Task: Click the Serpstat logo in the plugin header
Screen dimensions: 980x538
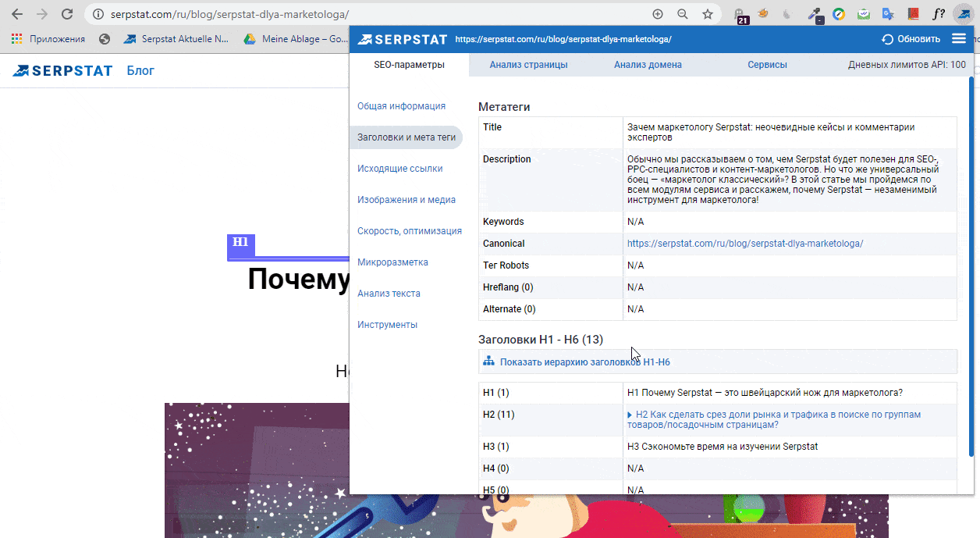Action: (x=402, y=39)
